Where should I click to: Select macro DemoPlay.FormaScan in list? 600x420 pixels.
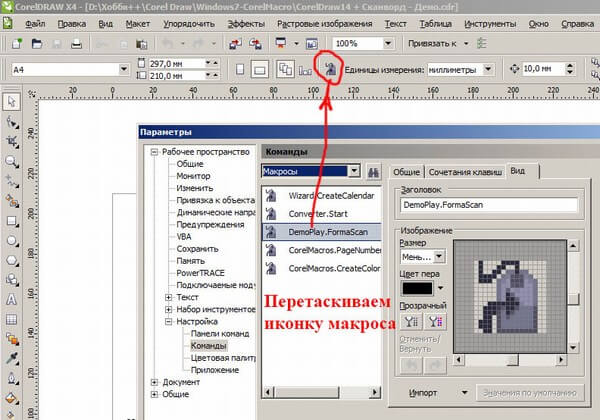[x=322, y=232]
